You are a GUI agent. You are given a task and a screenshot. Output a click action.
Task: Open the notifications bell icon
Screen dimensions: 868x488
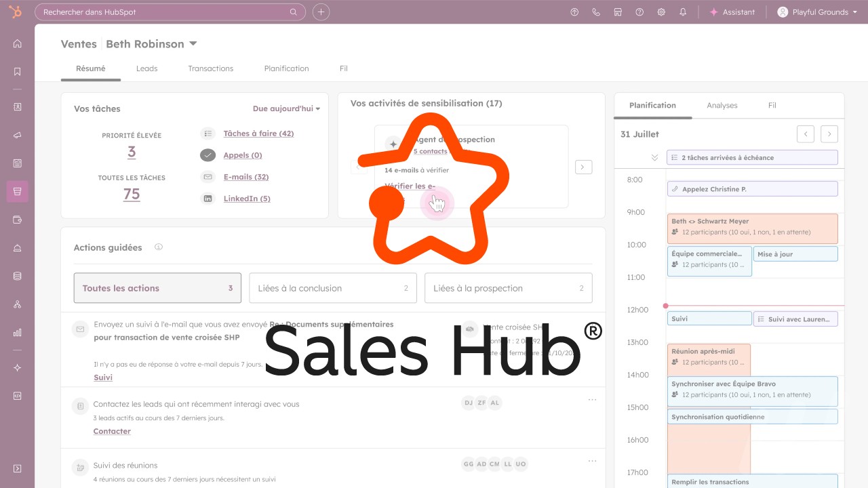pyautogui.click(x=683, y=12)
